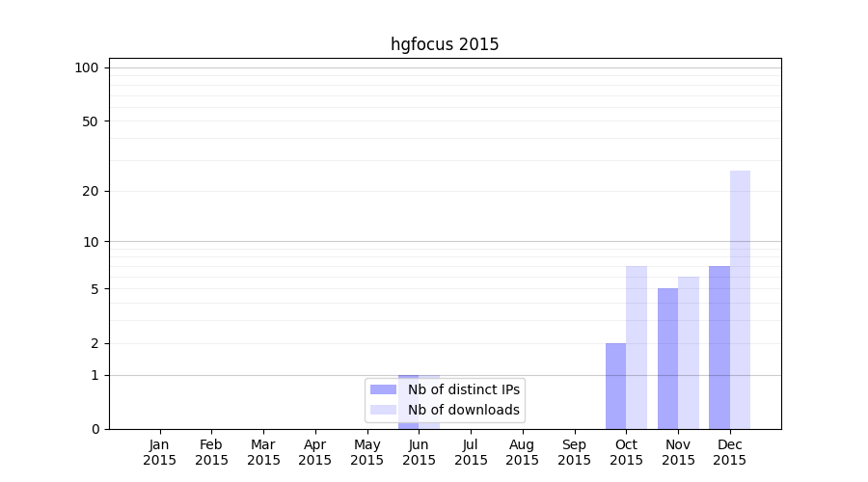Click the Jun 2015 x-axis label
The width and height of the screenshot is (868, 482).
tap(419, 452)
